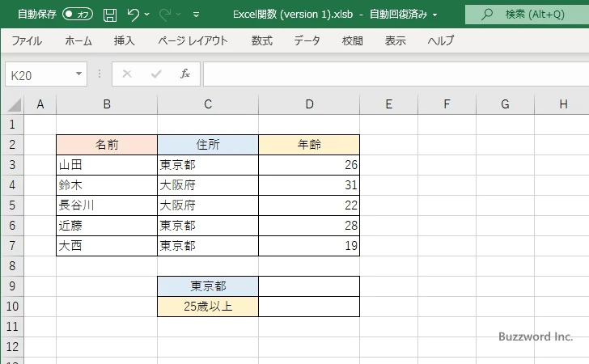The width and height of the screenshot is (589, 364).
Task: Select column D header
Action: pyautogui.click(x=309, y=104)
